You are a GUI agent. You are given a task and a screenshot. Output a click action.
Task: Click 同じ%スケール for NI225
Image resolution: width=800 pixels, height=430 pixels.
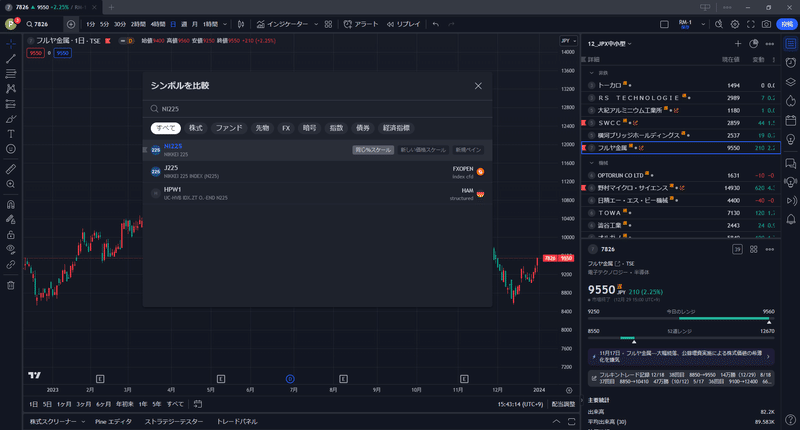click(x=373, y=150)
